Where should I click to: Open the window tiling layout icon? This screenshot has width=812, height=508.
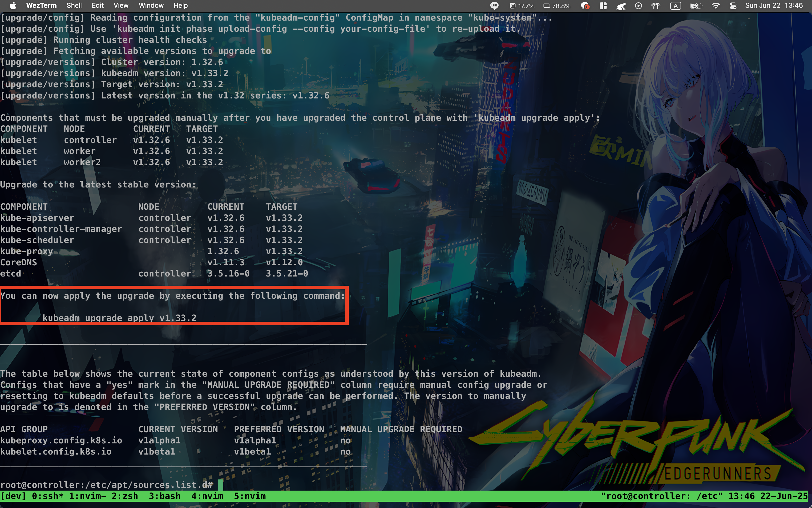click(603, 6)
